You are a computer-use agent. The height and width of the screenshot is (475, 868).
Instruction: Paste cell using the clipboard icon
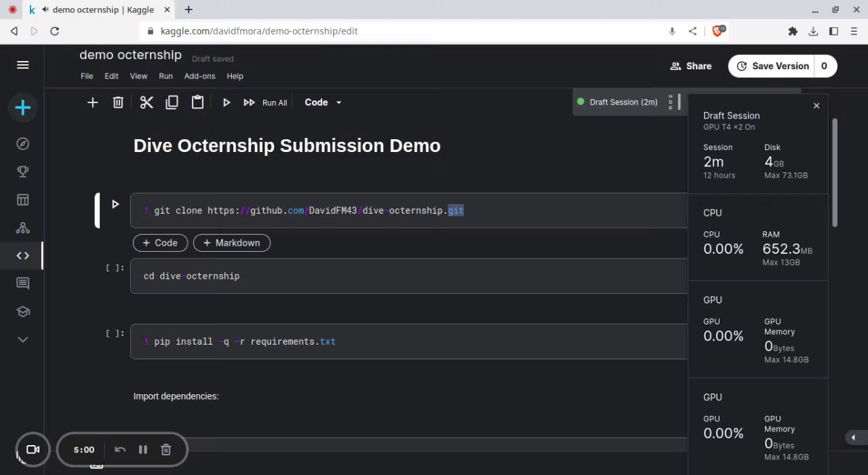pyautogui.click(x=197, y=102)
